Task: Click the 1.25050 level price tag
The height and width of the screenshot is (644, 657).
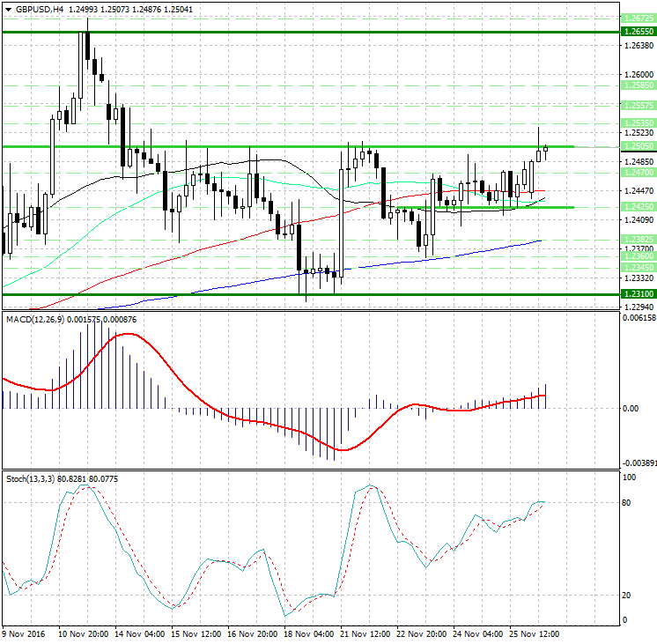Action: pos(638,146)
